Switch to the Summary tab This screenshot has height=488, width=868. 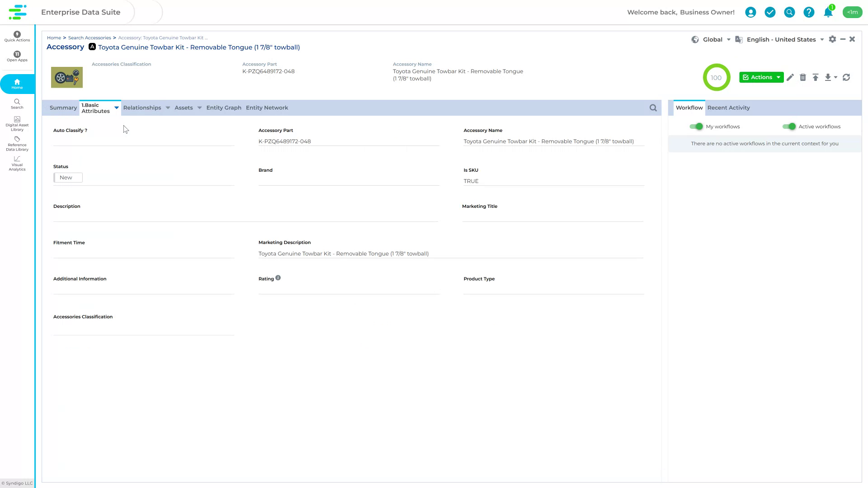pos(63,108)
